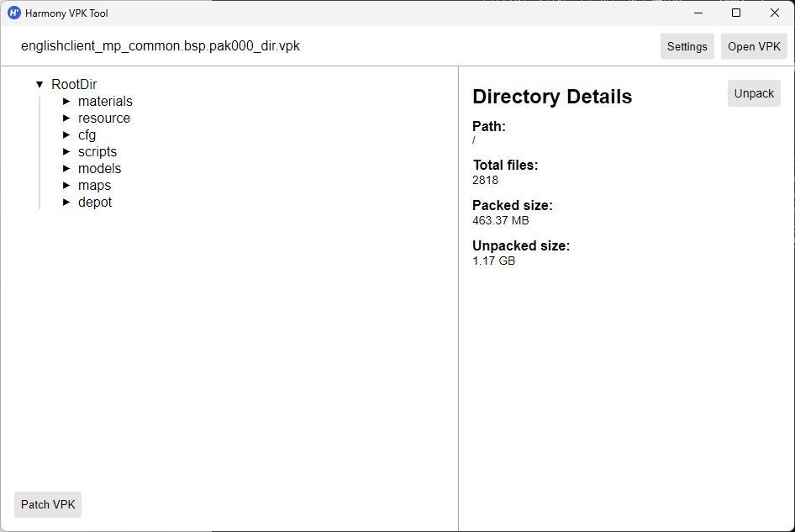
Task: Expand the depot folder arrow
Action: pyautogui.click(x=66, y=203)
